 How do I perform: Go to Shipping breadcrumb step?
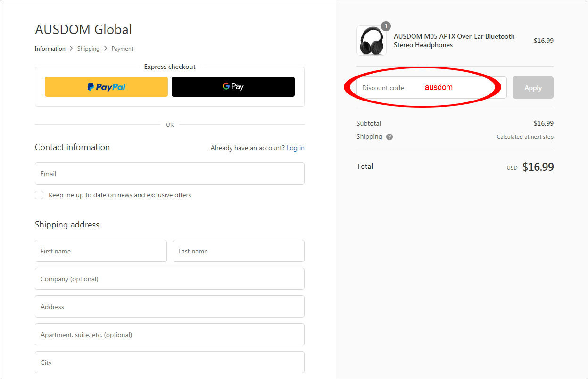[88, 49]
